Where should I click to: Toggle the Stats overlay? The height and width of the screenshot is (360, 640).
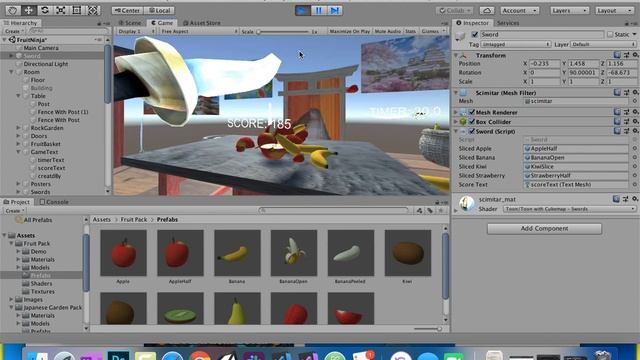click(x=411, y=31)
